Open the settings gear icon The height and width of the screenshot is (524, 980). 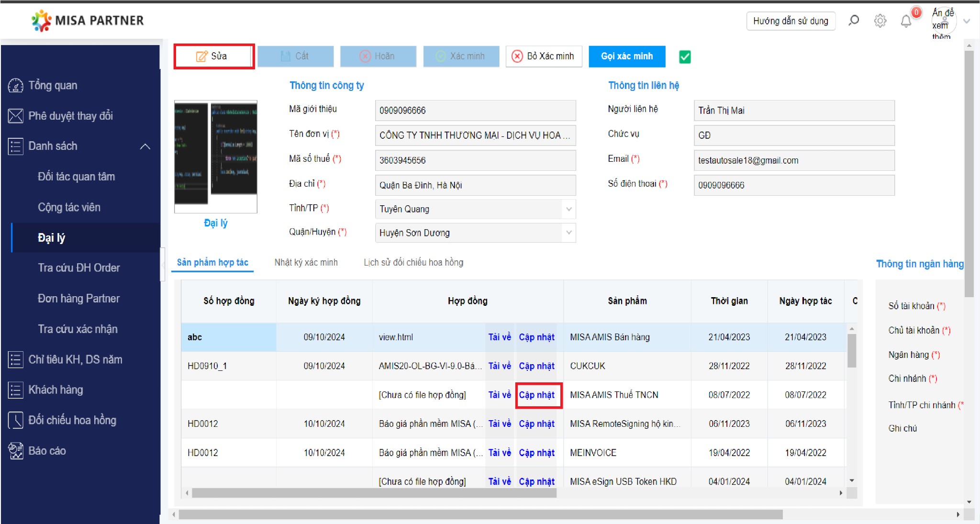(x=880, y=21)
